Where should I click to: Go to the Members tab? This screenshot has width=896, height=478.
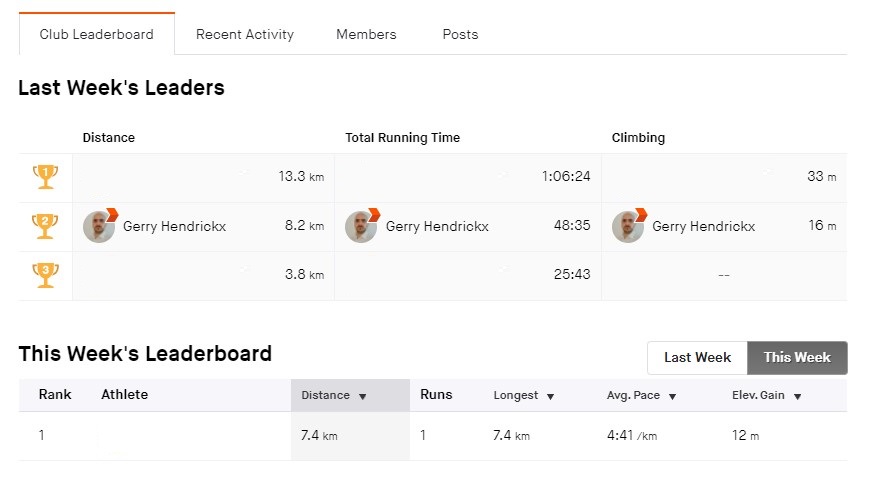click(x=366, y=34)
